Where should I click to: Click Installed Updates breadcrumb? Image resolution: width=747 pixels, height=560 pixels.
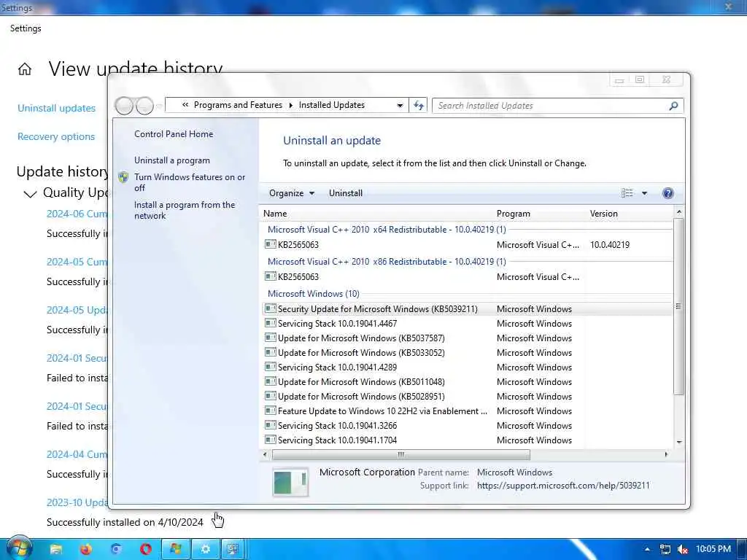332,105
